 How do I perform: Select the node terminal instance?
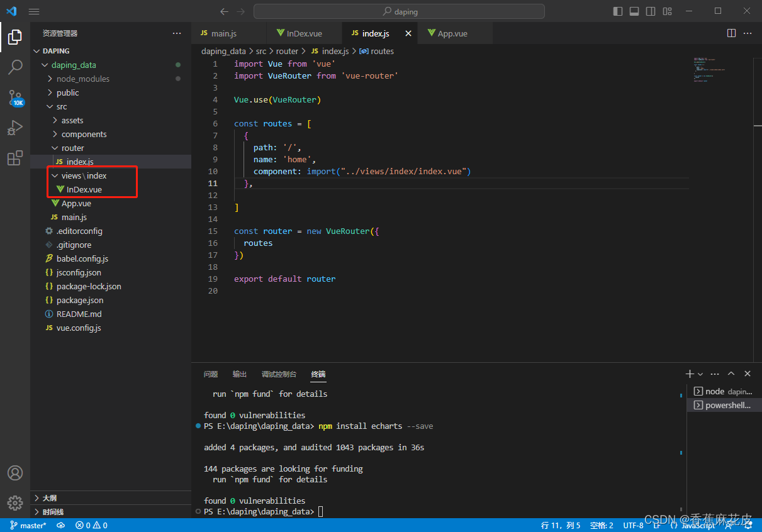coord(724,391)
